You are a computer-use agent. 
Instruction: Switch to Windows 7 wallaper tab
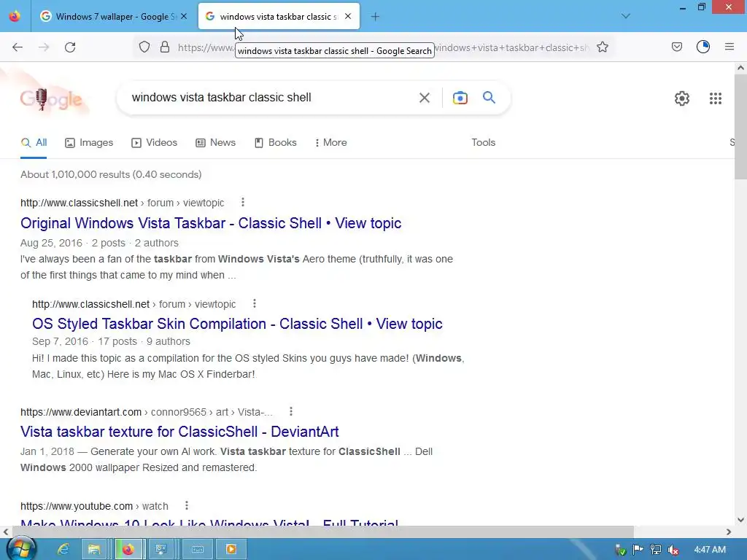coord(113,16)
